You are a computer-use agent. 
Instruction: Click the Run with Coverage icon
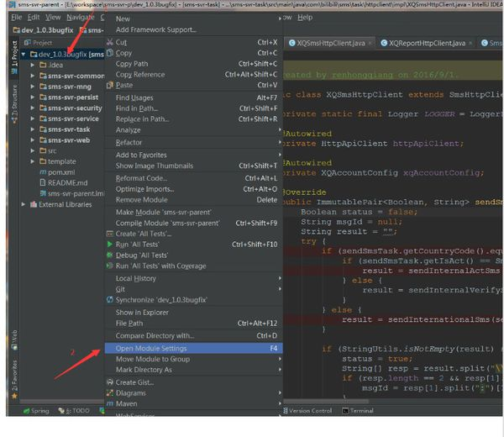[109, 266]
